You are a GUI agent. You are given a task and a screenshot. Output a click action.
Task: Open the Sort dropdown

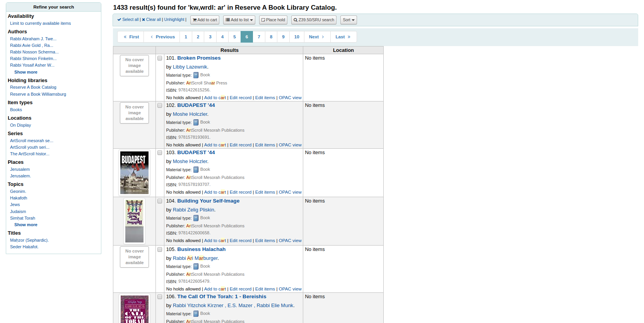(348, 20)
